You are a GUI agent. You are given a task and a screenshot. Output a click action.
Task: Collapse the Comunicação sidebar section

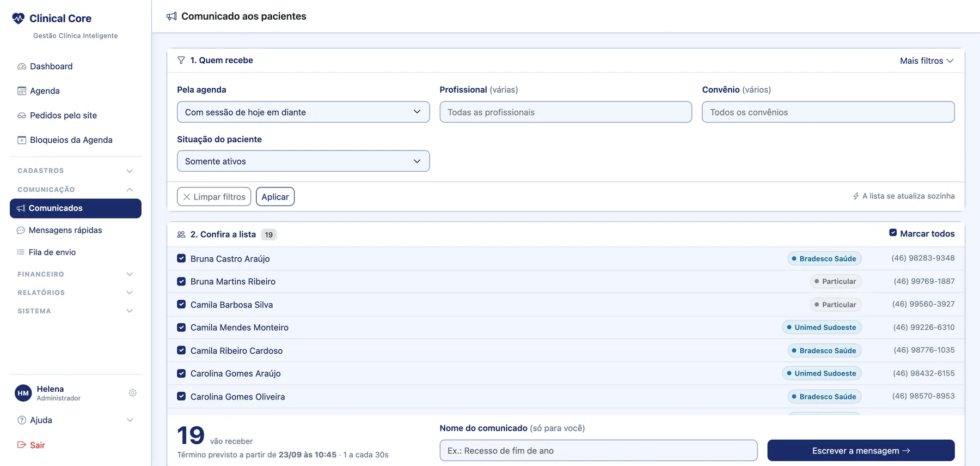click(x=75, y=190)
